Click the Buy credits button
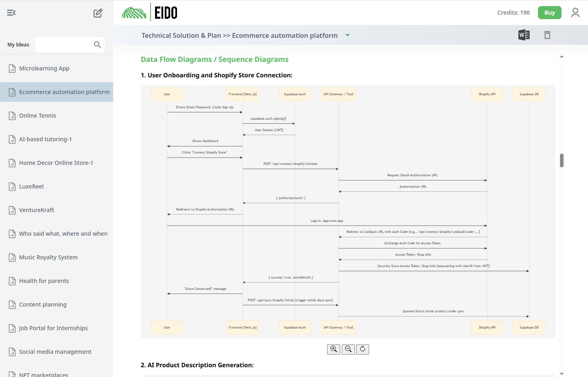 549,13
